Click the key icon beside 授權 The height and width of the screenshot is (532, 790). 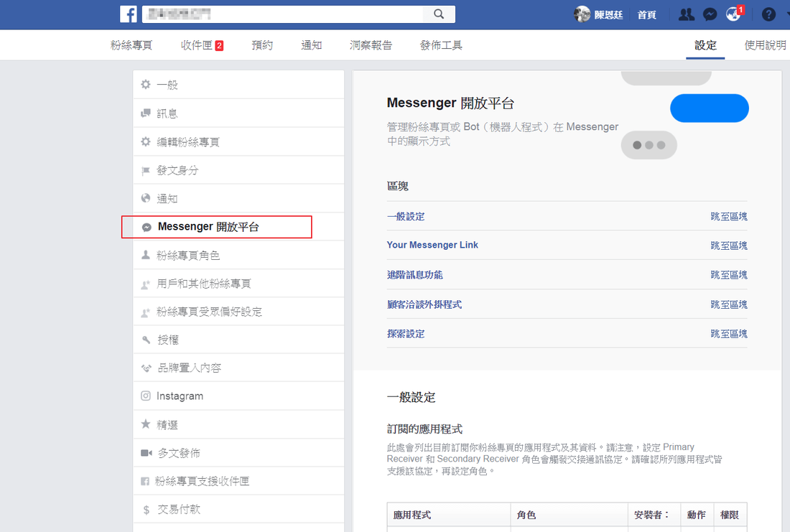tap(146, 340)
